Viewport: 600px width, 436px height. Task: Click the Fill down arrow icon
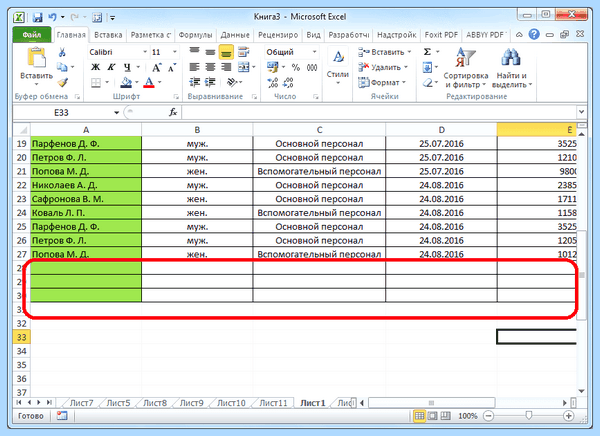tap(427, 68)
